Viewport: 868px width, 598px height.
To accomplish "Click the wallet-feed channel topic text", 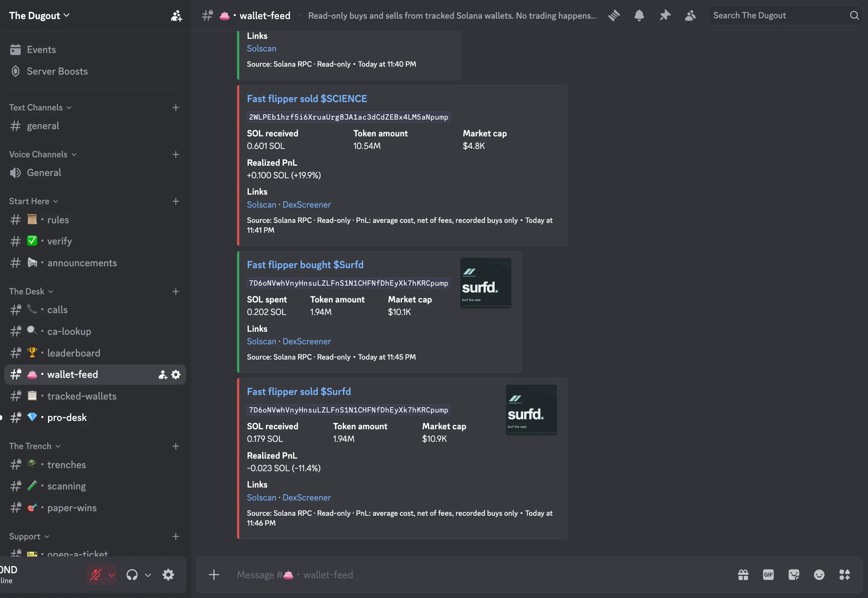I will pos(452,16).
